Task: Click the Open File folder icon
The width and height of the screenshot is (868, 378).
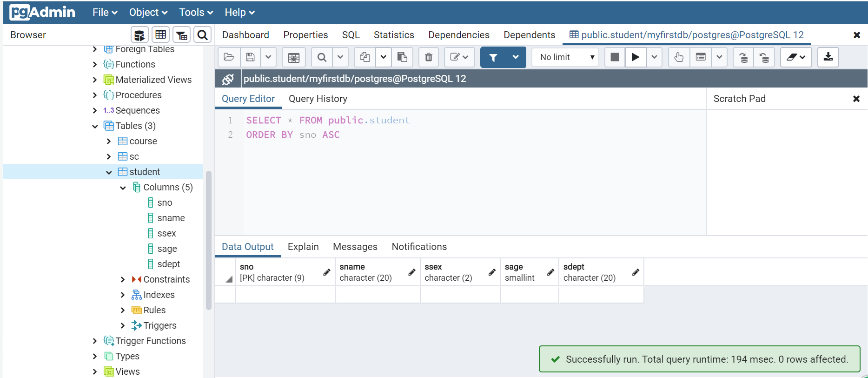Action: (x=229, y=57)
